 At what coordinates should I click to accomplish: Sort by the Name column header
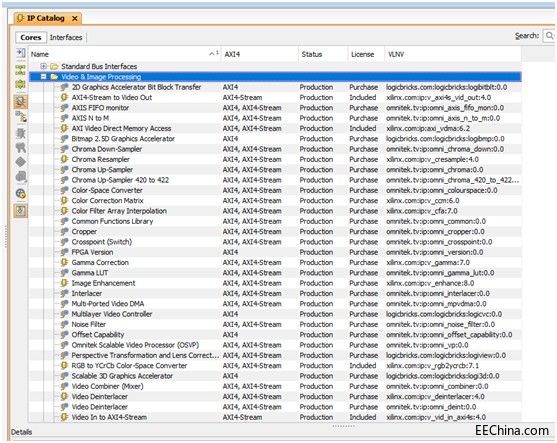[125, 54]
